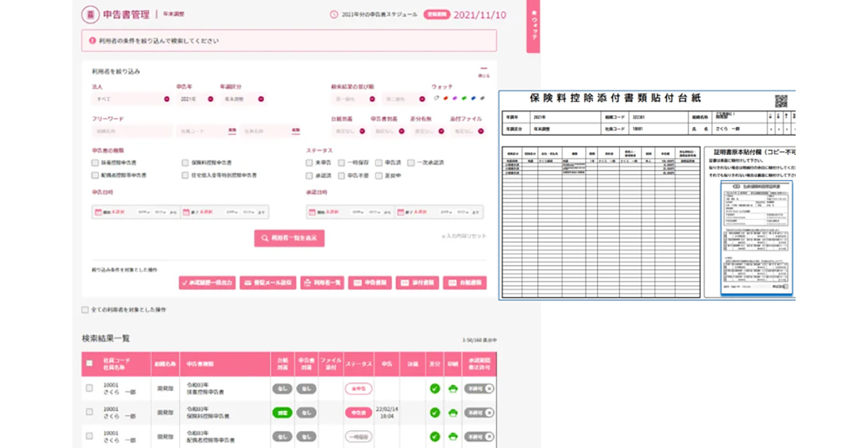This screenshot has height=448, width=868.
Task: Open the 差分有無 dropdown
Action: [x=428, y=131]
